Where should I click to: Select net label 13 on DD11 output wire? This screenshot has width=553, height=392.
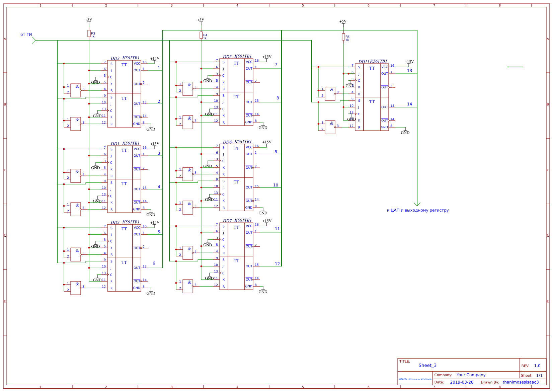tap(410, 71)
